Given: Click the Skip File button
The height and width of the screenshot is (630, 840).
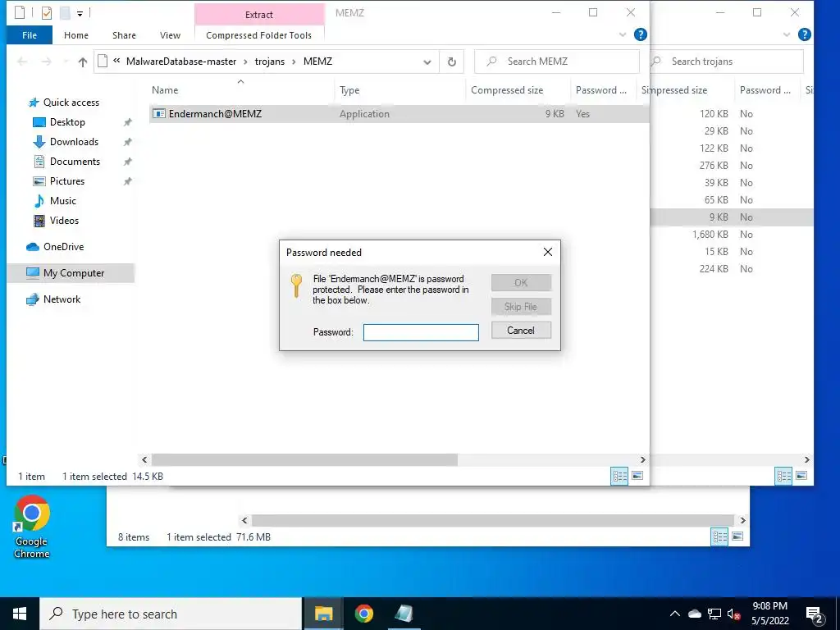Looking at the screenshot, I should [521, 307].
